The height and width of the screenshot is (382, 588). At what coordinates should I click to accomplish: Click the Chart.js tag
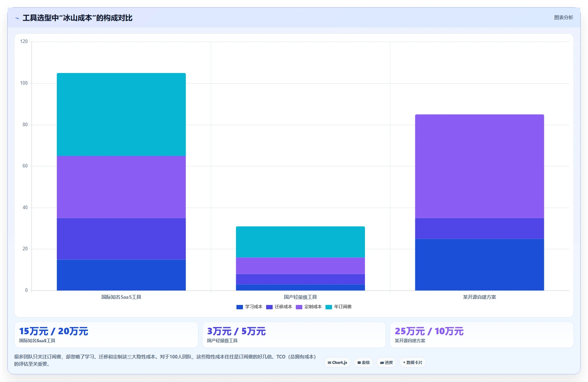pyautogui.click(x=337, y=362)
